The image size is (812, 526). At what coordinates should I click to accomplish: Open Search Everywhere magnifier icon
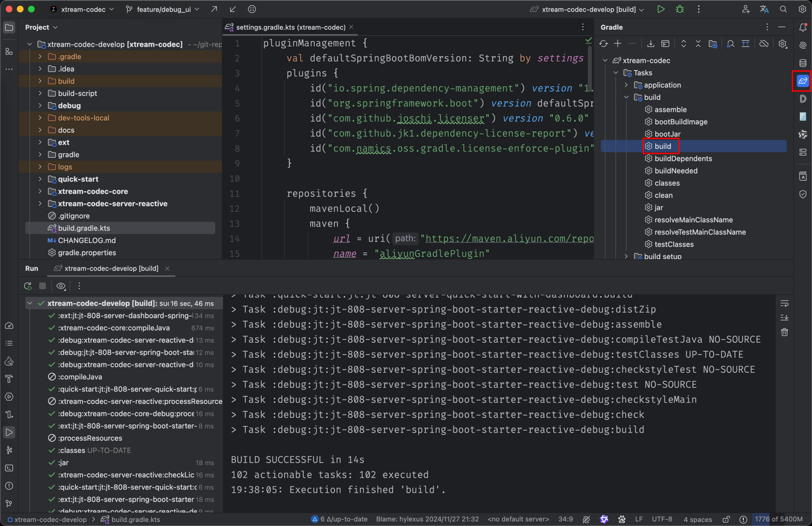pos(783,9)
